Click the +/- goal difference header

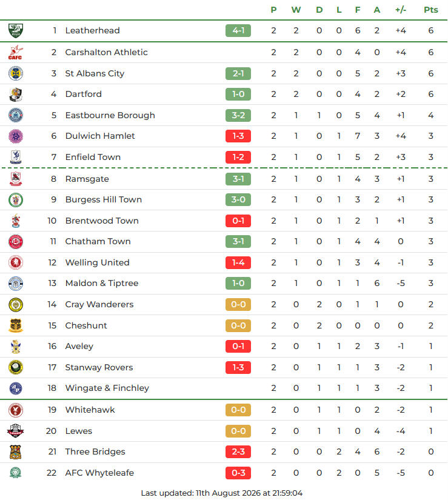(401, 10)
